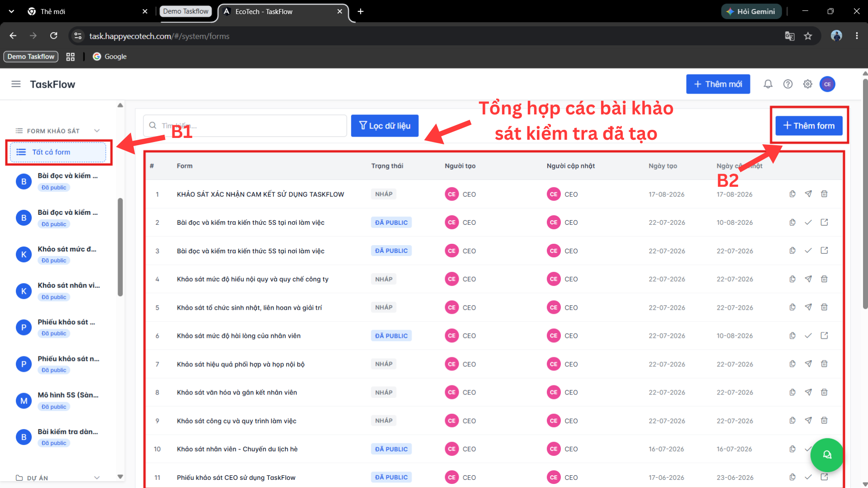868x488 pixels.
Task: Click the sidebar scroll-up arrow
Action: [x=120, y=105]
